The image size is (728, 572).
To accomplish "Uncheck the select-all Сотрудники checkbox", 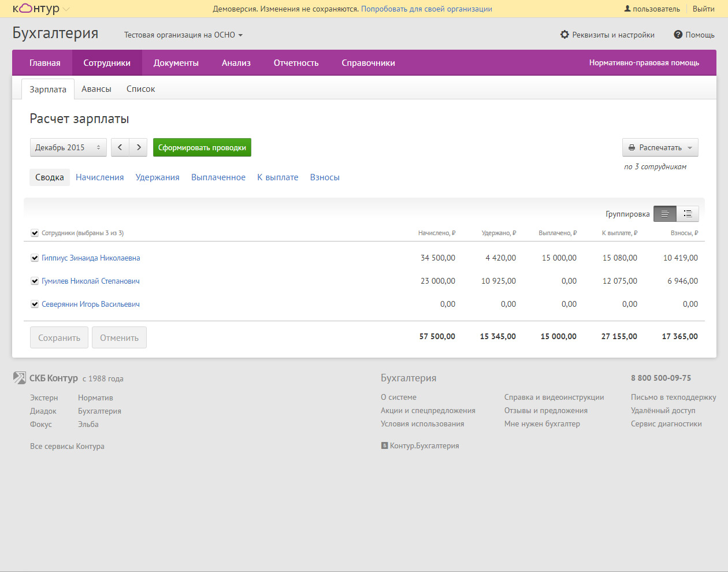I will click(x=35, y=233).
